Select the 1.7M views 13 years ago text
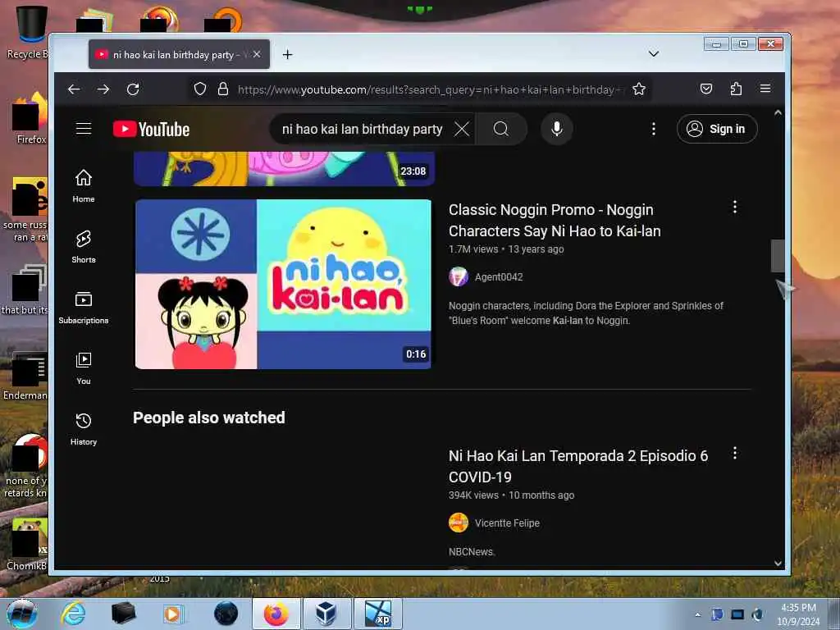 [x=505, y=249]
